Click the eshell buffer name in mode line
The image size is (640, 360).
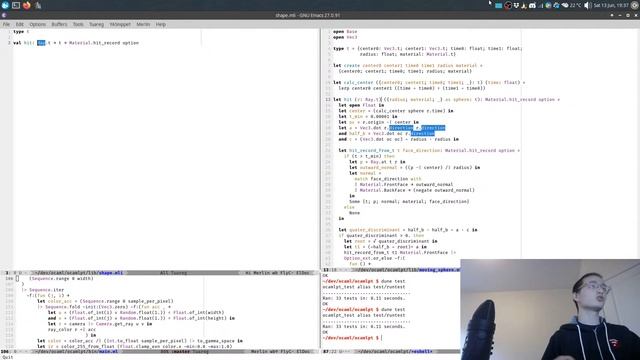[421, 351]
